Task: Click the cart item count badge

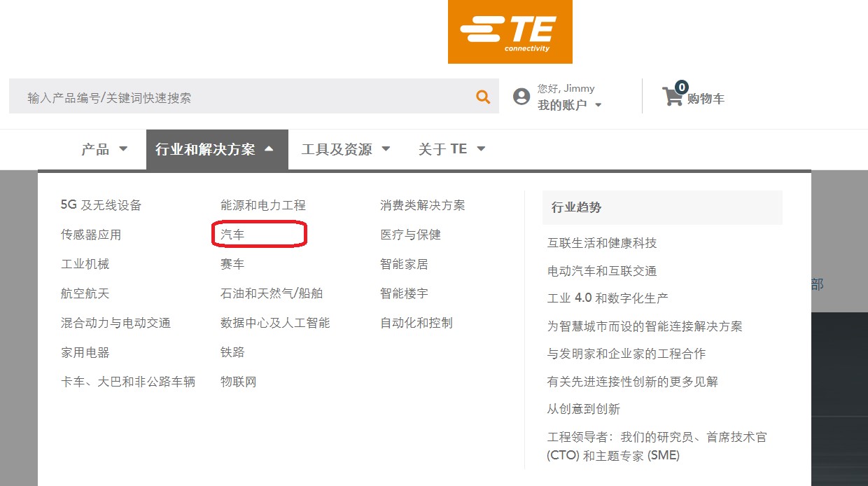Action: click(681, 88)
